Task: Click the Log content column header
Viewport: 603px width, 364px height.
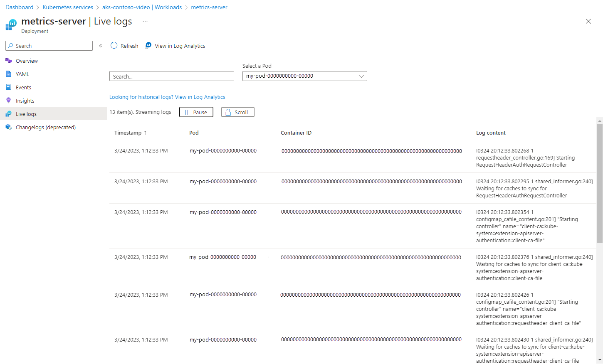Action: [491, 133]
